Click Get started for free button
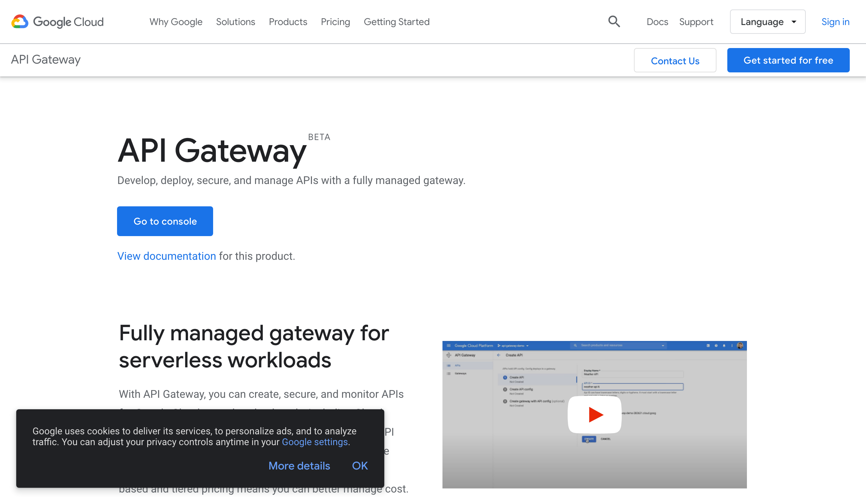This screenshot has height=504, width=866. 788,60
